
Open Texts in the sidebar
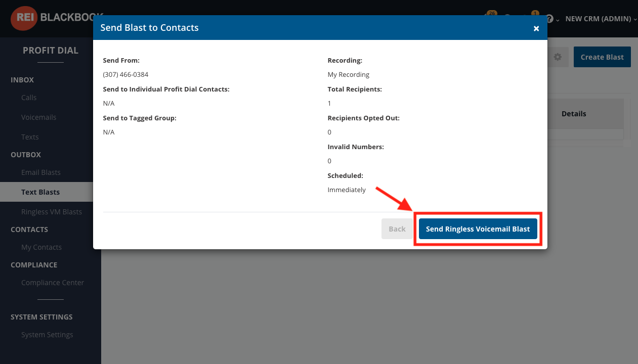click(30, 137)
